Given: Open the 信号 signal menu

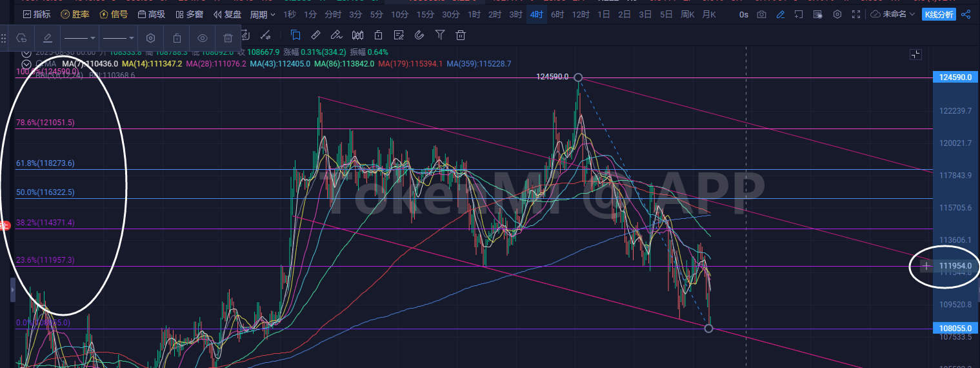Looking at the screenshot, I should tap(114, 14).
